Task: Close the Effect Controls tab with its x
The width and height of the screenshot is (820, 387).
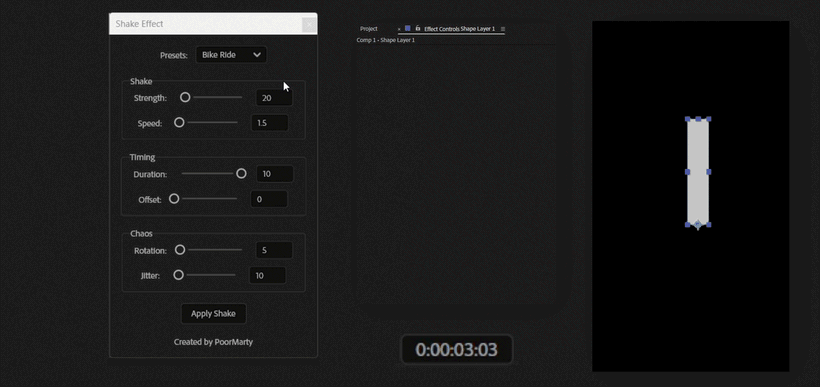Action: click(x=399, y=29)
